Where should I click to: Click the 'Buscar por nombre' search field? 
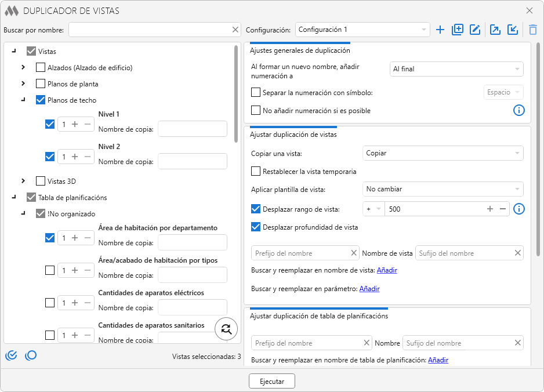click(x=150, y=30)
